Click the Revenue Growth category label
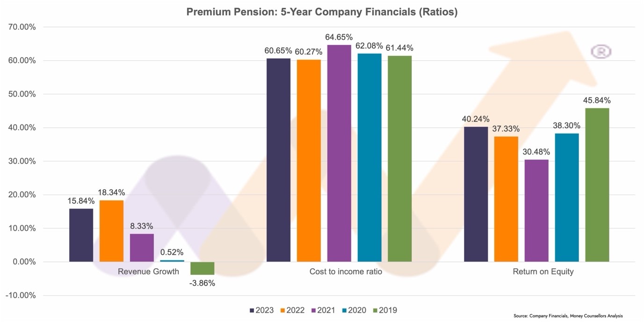The width and height of the screenshot is (644, 323). pos(148,272)
